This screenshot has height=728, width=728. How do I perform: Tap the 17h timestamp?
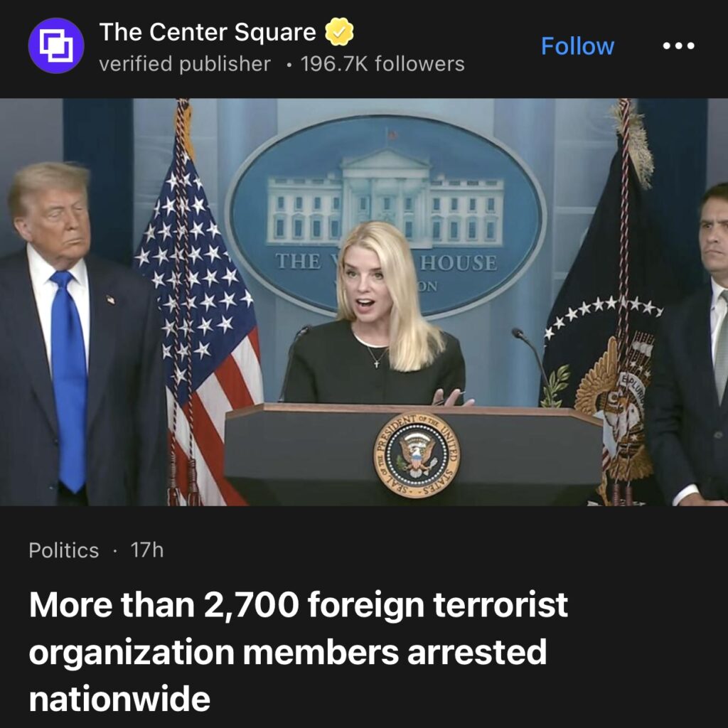coord(146,550)
